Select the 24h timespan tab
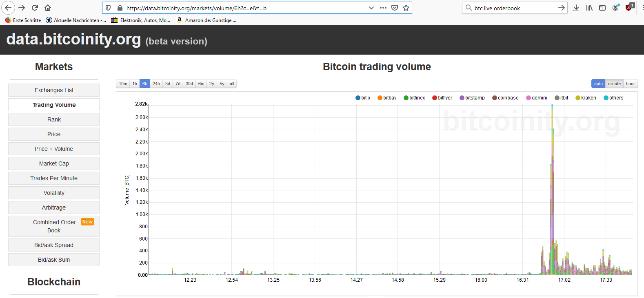 pyautogui.click(x=156, y=84)
